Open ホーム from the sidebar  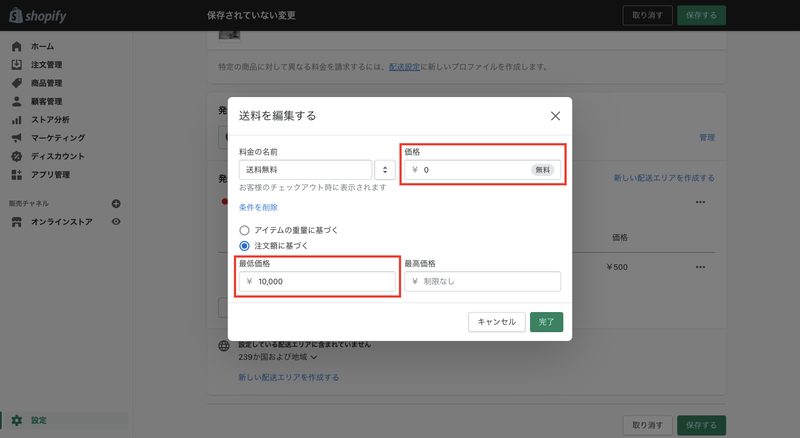(42, 46)
